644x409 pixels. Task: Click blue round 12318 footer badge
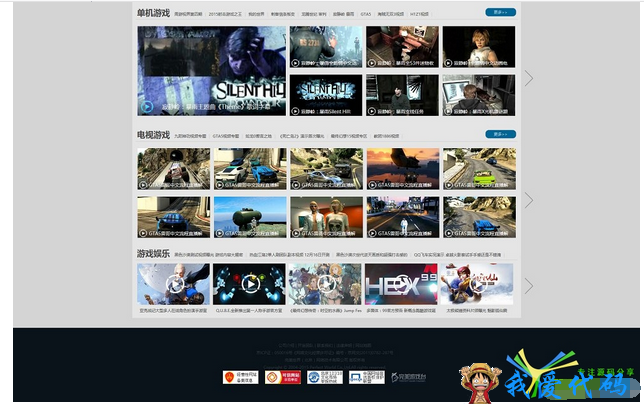pos(324,377)
